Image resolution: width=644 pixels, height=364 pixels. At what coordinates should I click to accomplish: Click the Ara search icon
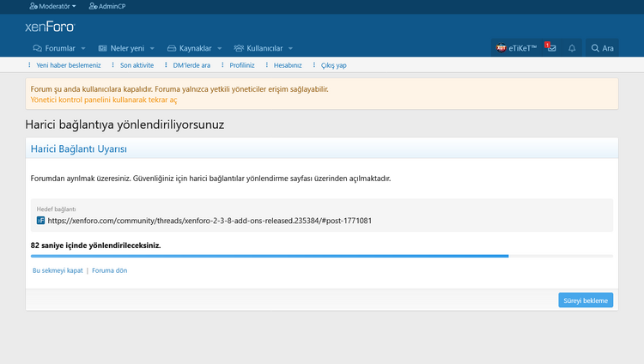click(602, 48)
